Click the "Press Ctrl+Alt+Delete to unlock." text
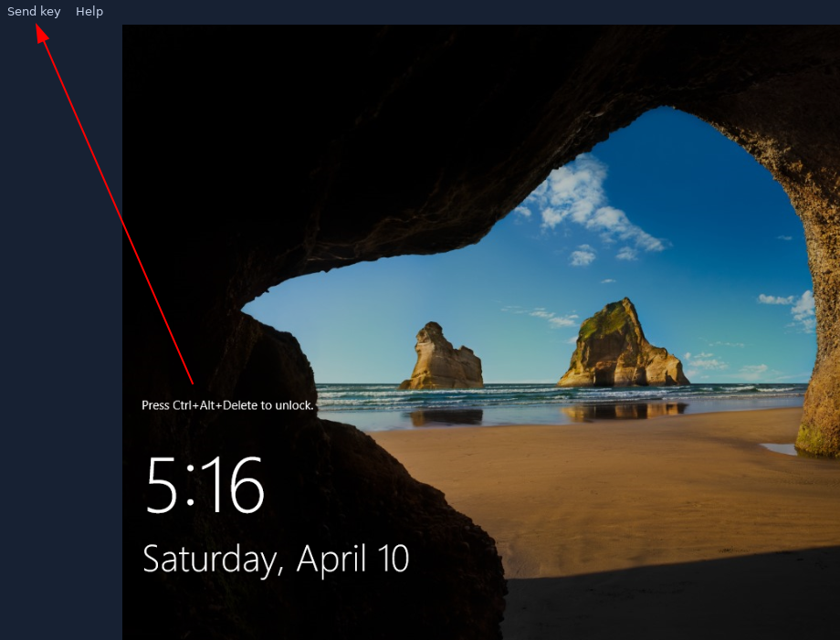Screen dimensions: 840x640 [227, 405]
